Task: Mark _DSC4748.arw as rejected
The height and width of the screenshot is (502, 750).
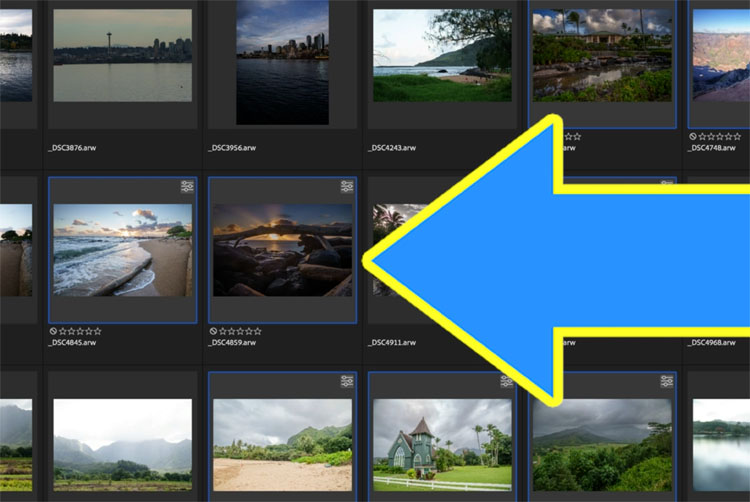Action: [693, 136]
